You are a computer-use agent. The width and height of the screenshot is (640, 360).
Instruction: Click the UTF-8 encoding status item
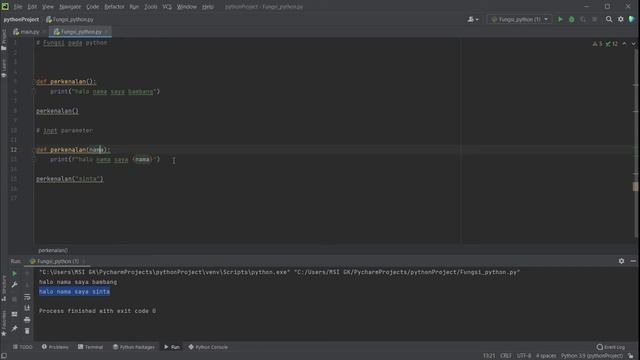point(524,356)
